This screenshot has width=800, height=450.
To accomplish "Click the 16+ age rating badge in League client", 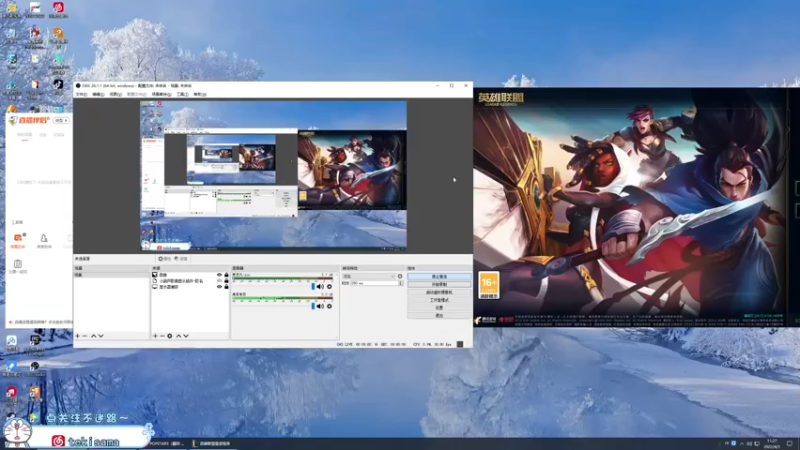I will pos(489,285).
